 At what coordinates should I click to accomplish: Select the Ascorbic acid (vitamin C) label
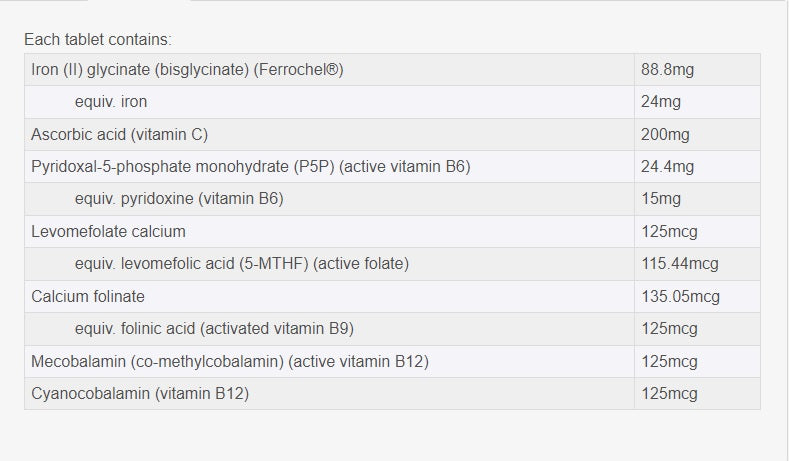click(x=119, y=134)
